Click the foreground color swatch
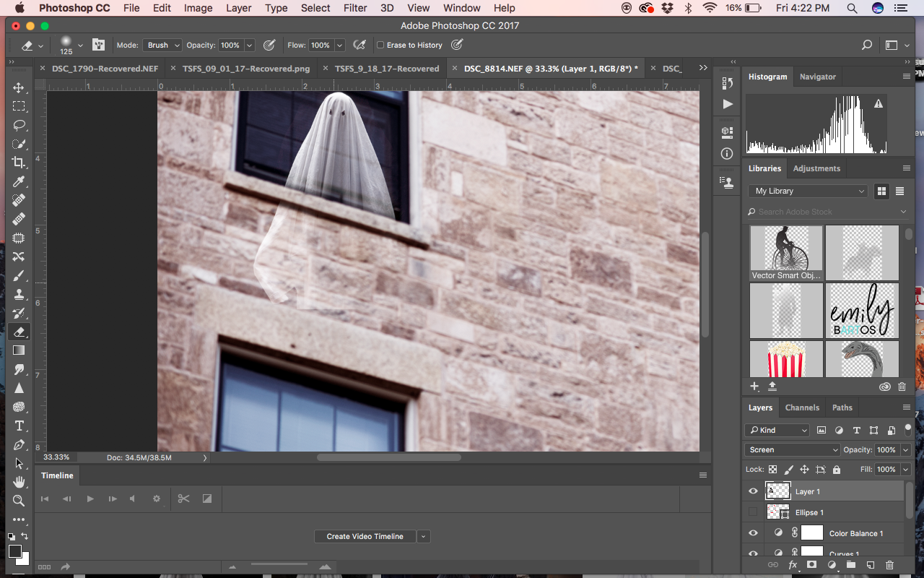 point(14,551)
